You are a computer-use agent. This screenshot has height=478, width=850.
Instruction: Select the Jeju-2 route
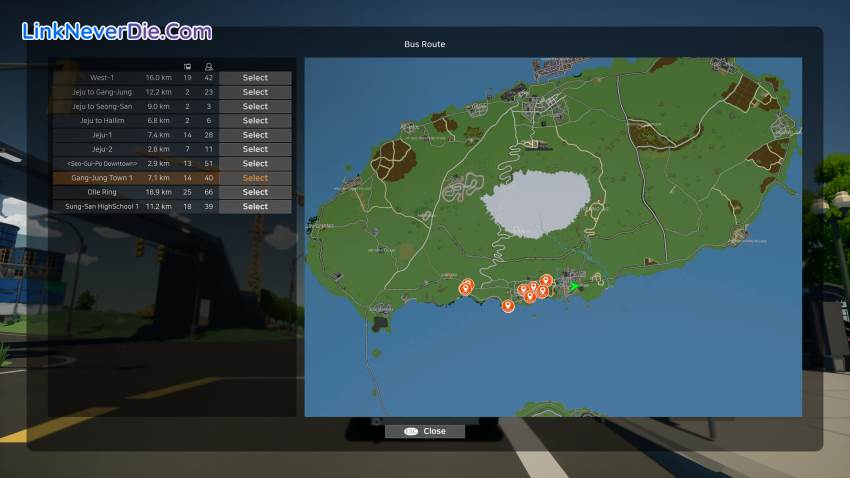255,149
